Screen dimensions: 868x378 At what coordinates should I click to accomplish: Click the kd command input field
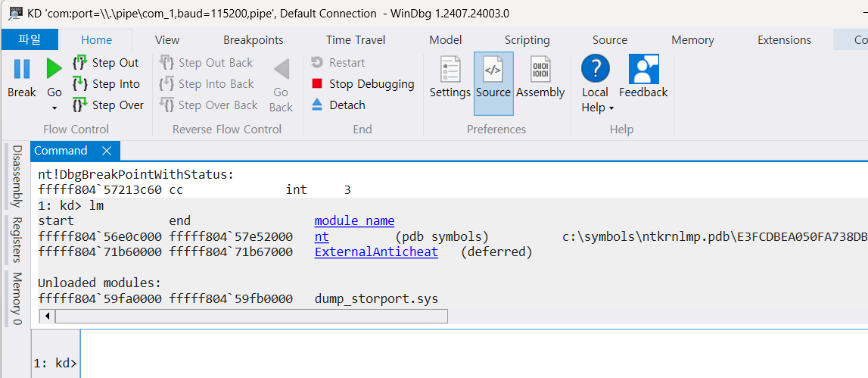[x=474, y=354]
